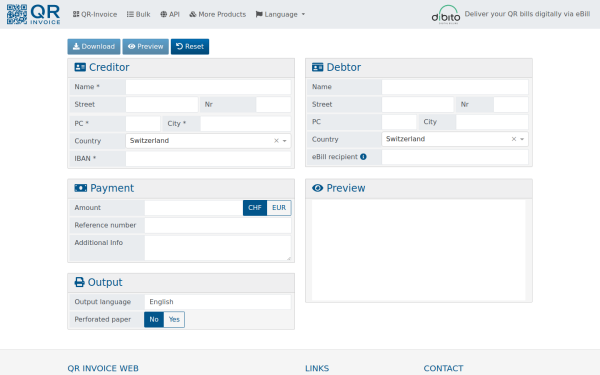Click the eye icon of Preview panel heading
The image size is (600, 375).
click(318, 188)
